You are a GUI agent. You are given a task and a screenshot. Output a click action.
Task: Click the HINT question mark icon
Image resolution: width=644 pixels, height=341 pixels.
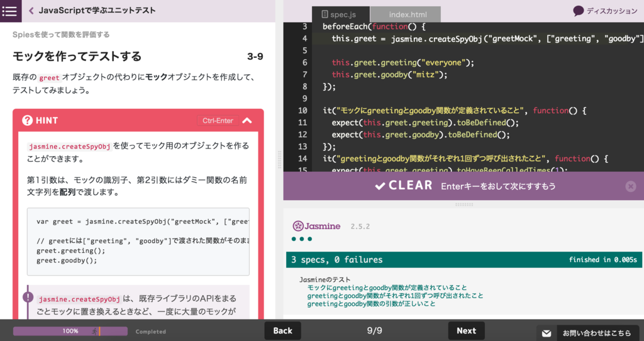coord(28,120)
